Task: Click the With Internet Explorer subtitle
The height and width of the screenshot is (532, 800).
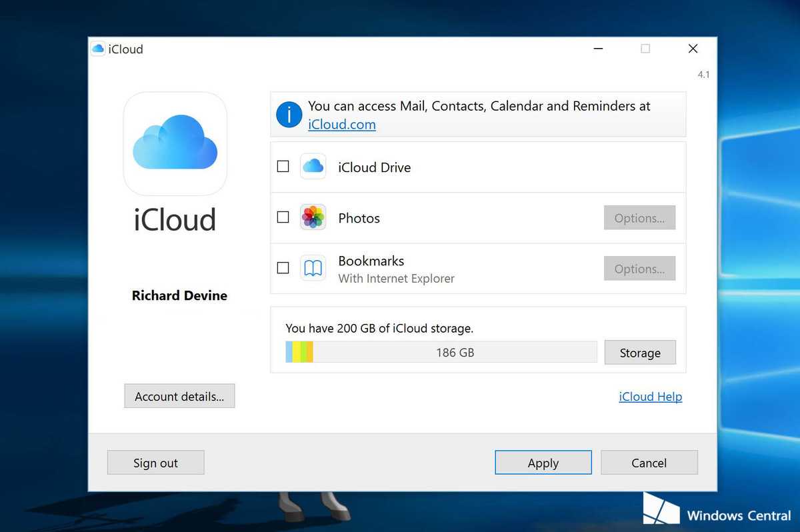Action: click(x=397, y=279)
